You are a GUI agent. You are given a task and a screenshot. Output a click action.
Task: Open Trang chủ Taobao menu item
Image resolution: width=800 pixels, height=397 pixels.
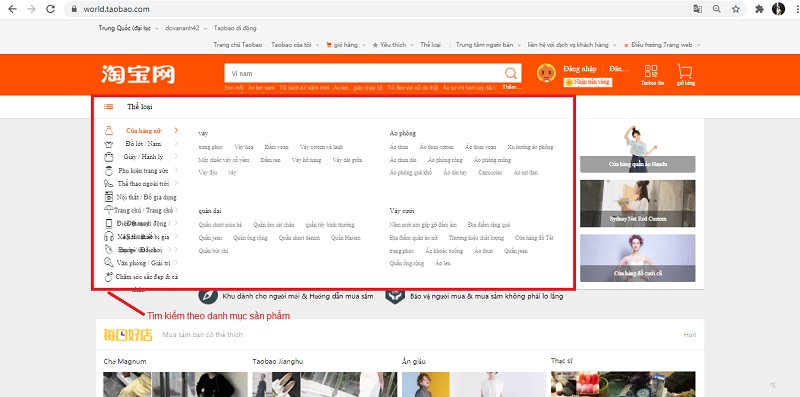point(238,45)
